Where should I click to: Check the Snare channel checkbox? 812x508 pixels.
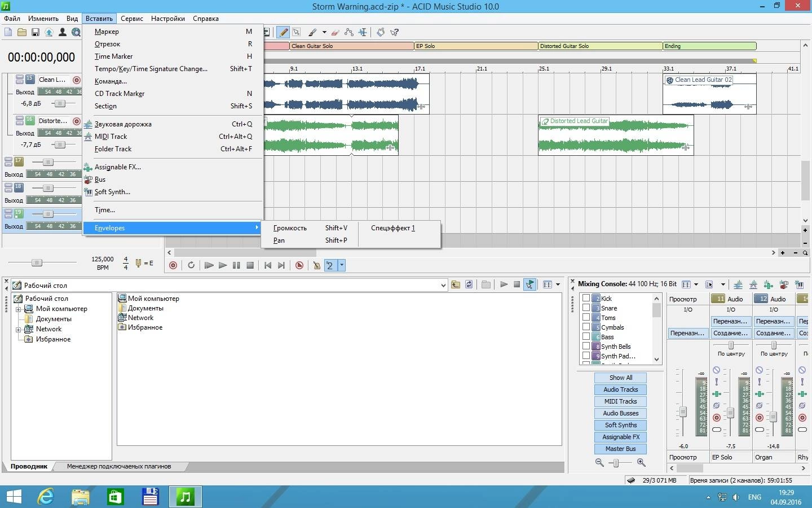click(x=586, y=308)
